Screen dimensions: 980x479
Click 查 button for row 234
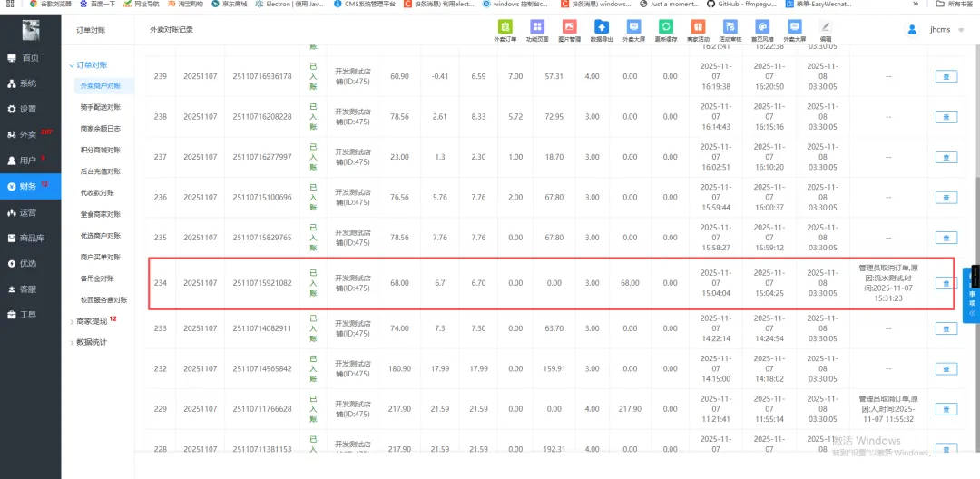point(946,283)
